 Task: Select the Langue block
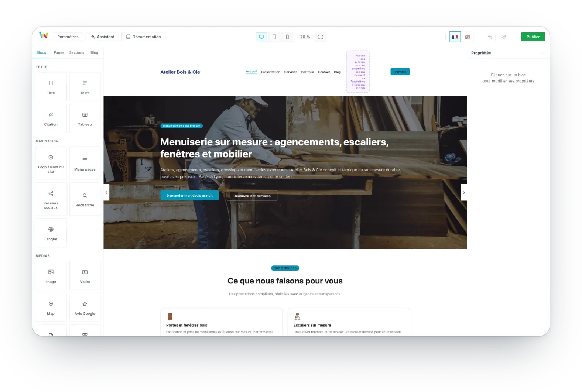tap(51, 233)
